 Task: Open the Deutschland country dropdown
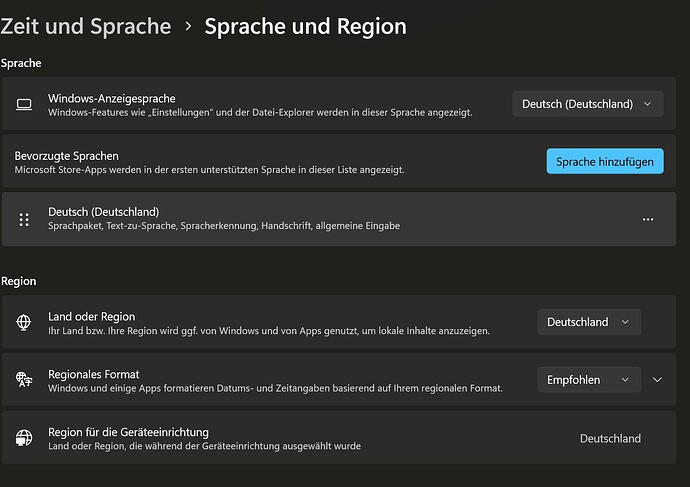pos(589,322)
